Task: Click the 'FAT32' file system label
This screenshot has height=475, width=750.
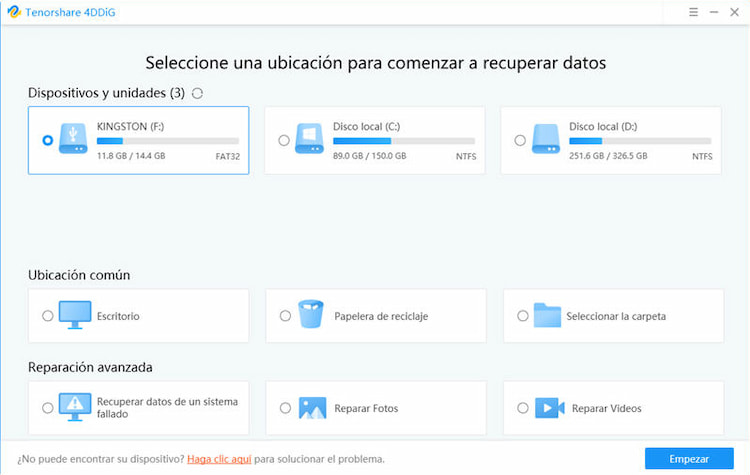Action: pyautogui.click(x=228, y=156)
